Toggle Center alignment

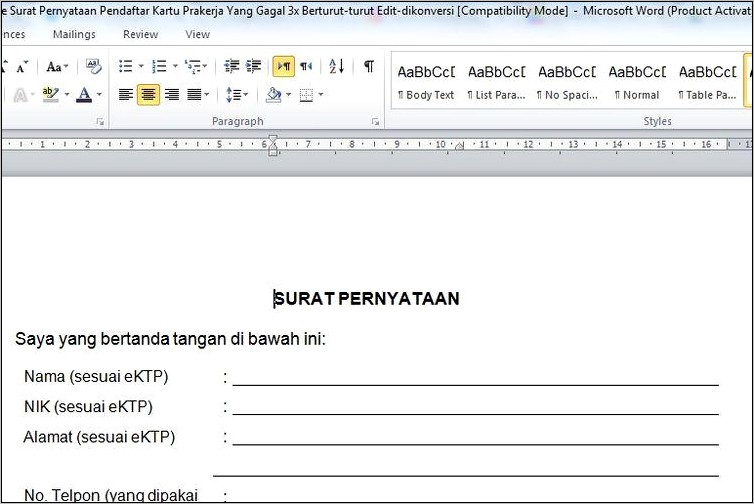tap(149, 94)
